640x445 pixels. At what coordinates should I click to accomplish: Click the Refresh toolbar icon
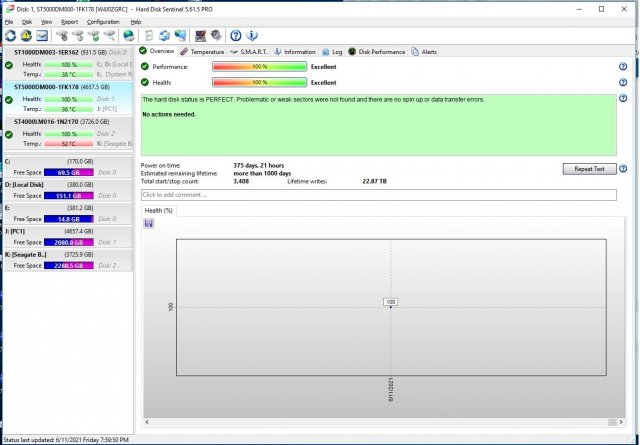(x=10, y=35)
